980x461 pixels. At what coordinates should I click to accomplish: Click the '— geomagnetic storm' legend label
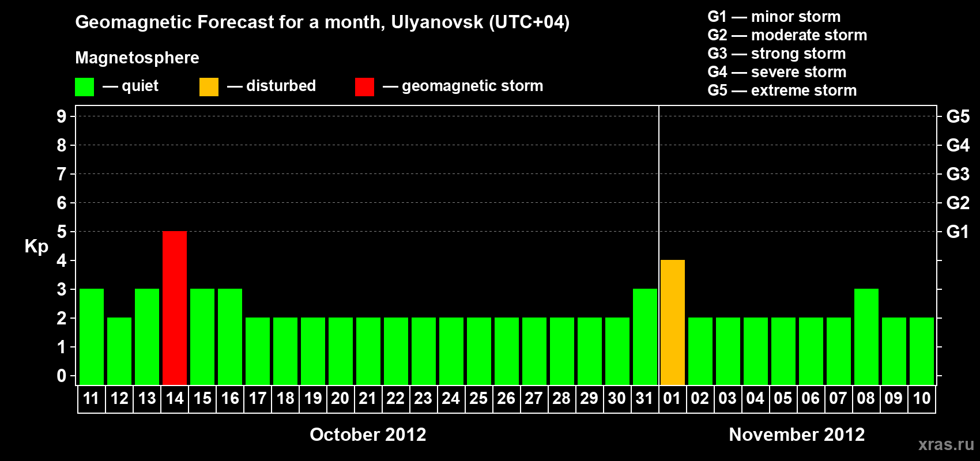[x=463, y=86]
